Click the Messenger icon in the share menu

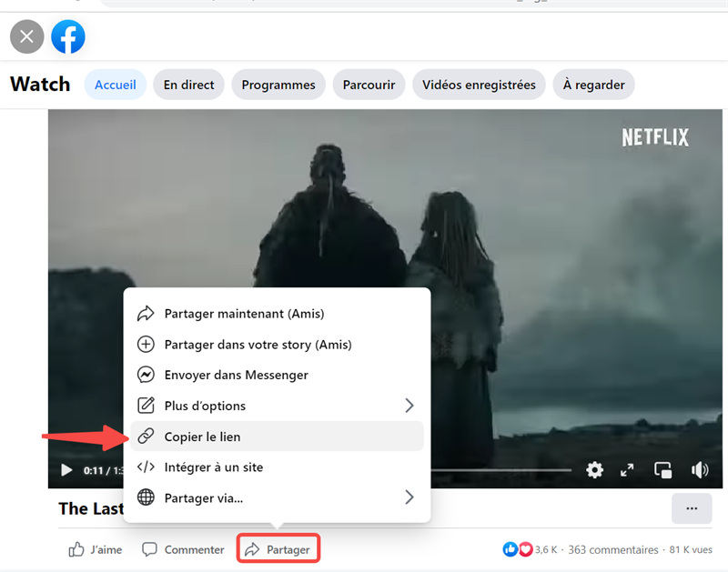click(146, 375)
